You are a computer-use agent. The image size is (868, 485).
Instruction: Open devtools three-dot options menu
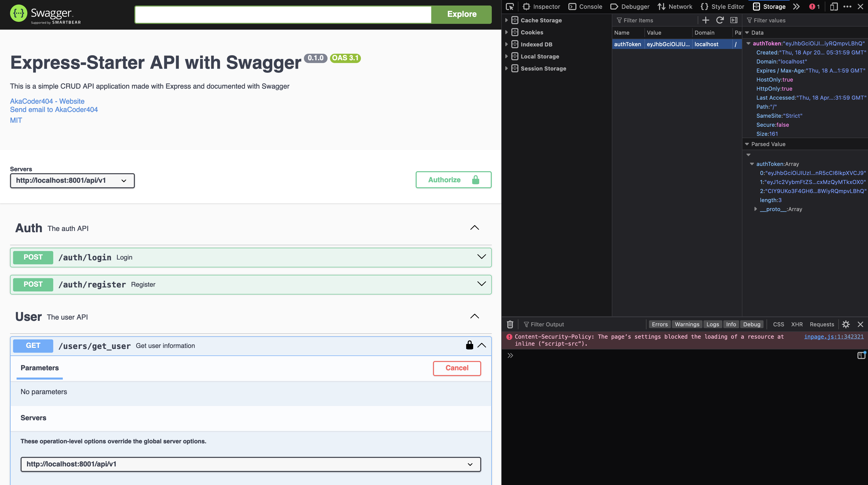coord(847,6)
